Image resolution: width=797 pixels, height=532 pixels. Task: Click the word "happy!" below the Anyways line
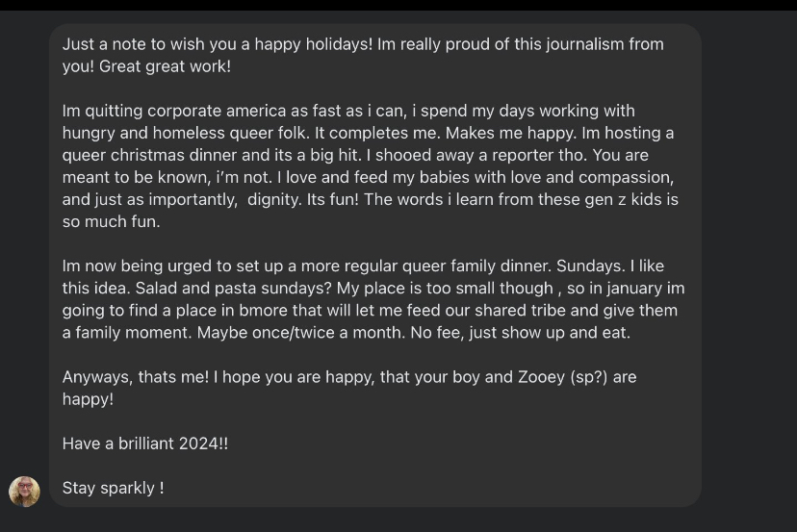(88, 399)
